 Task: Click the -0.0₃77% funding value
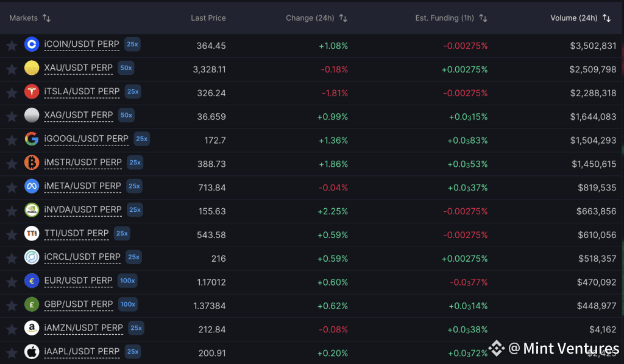point(469,282)
